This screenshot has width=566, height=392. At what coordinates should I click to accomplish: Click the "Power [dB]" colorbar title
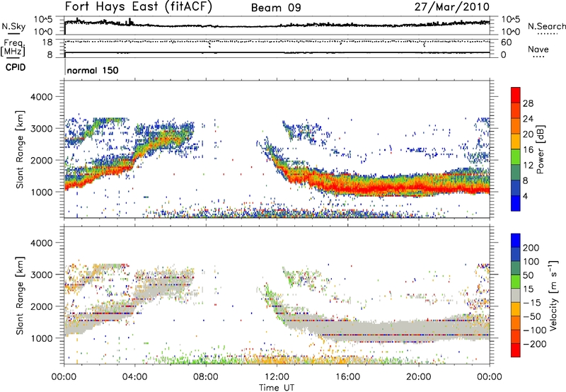[x=541, y=149]
